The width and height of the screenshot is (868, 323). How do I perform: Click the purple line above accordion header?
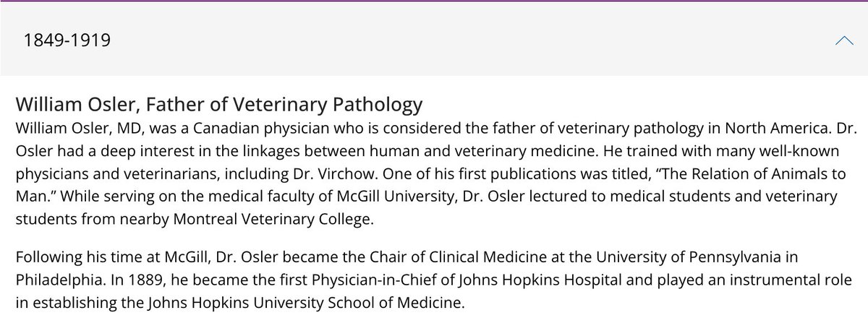[434, 1]
